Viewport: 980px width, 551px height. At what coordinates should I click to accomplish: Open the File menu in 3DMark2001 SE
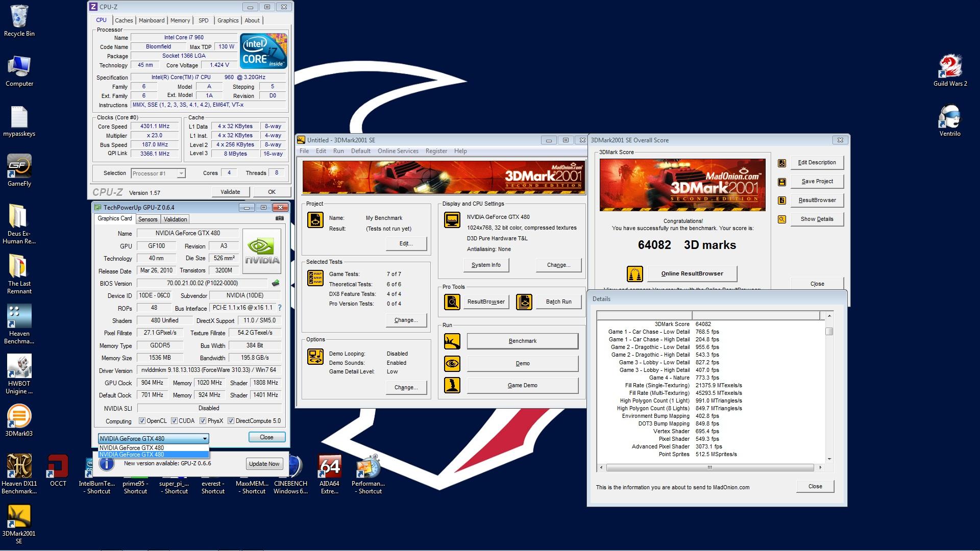click(304, 151)
